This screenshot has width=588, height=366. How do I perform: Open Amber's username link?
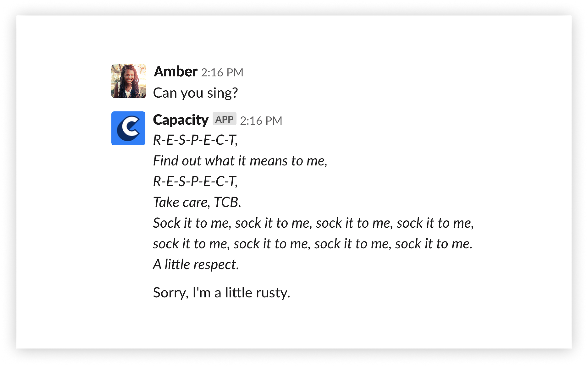[x=176, y=72]
